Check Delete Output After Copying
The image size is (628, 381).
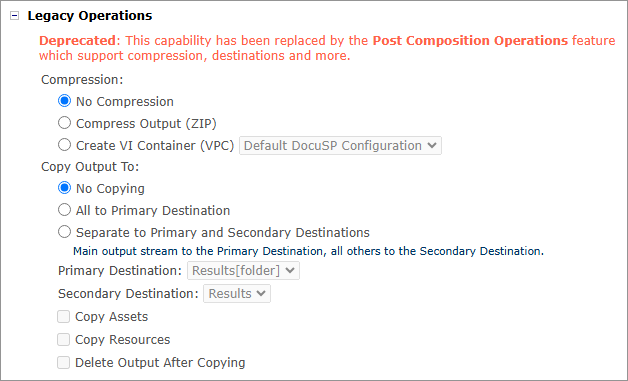[64, 363]
